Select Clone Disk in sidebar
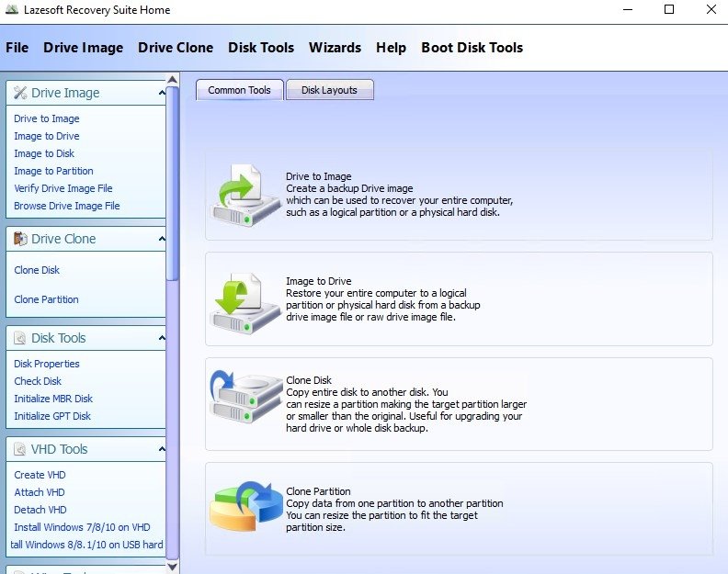728x574 pixels. coord(37,270)
